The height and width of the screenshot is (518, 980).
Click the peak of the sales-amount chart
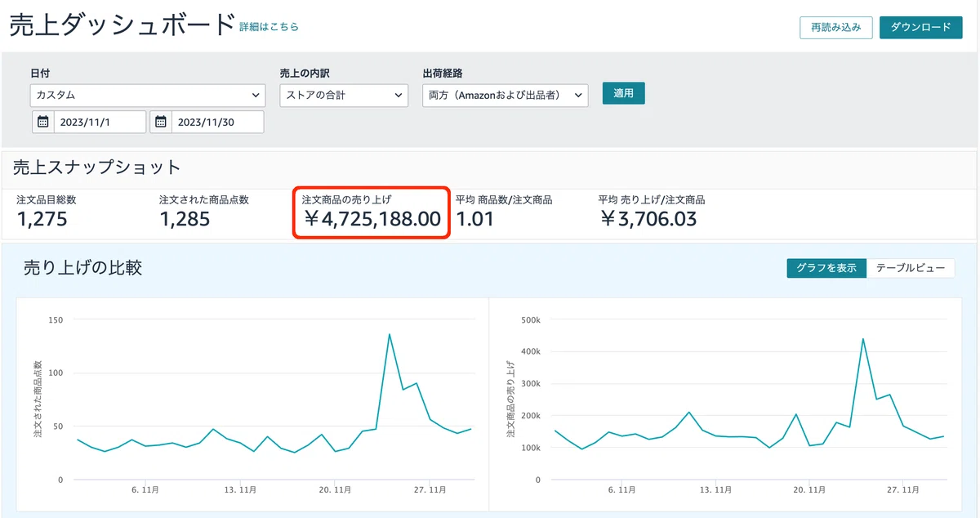[x=863, y=338]
